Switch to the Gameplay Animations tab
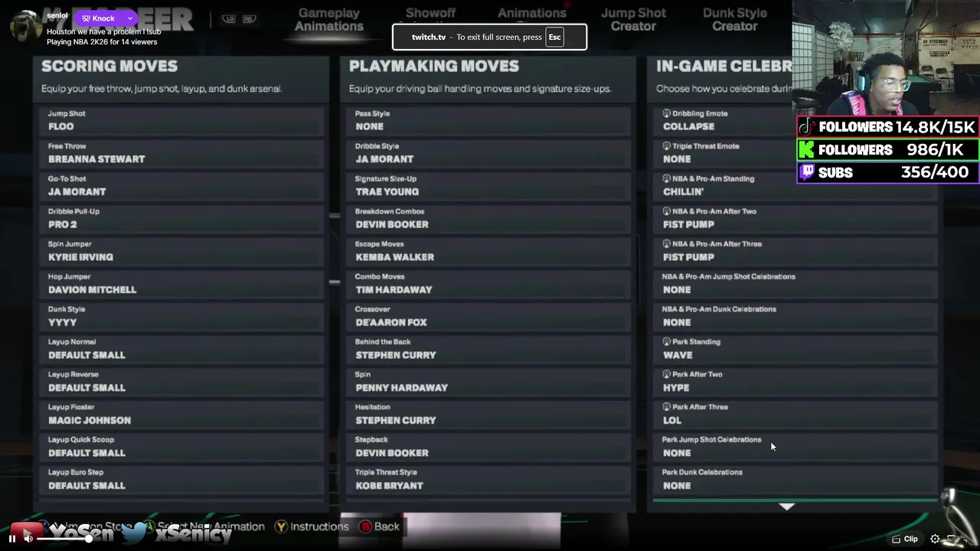The width and height of the screenshot is (980, 551). tap(329, 19)
